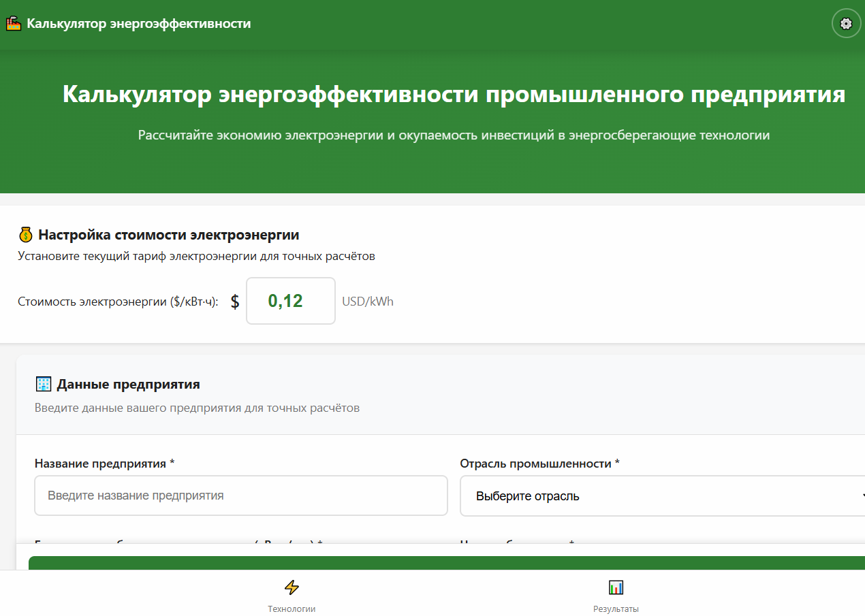Click the building icon beside Данные предприятия
Image resolution: width=865 pixels, height=616 pixels.
(x=44, y=385)
